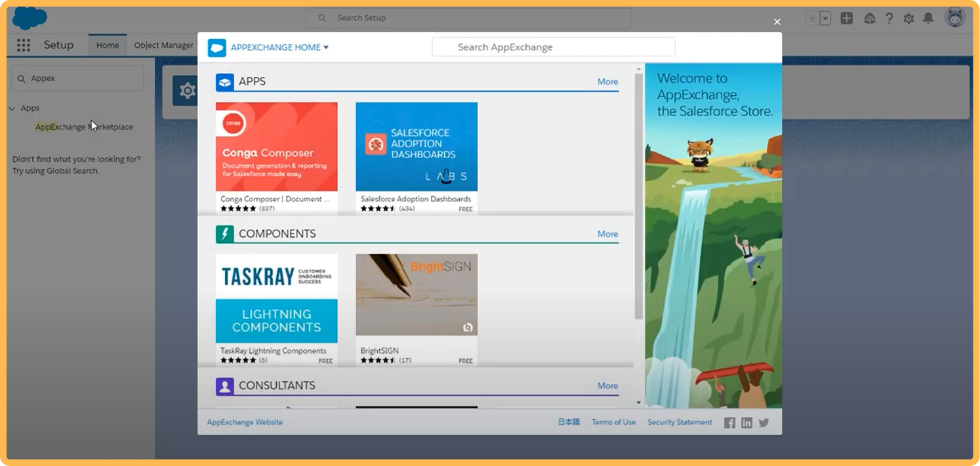Viewport: 980px width, 466px height.
Task: Click the Twitter icon in footer
Action: click(764, 423)
